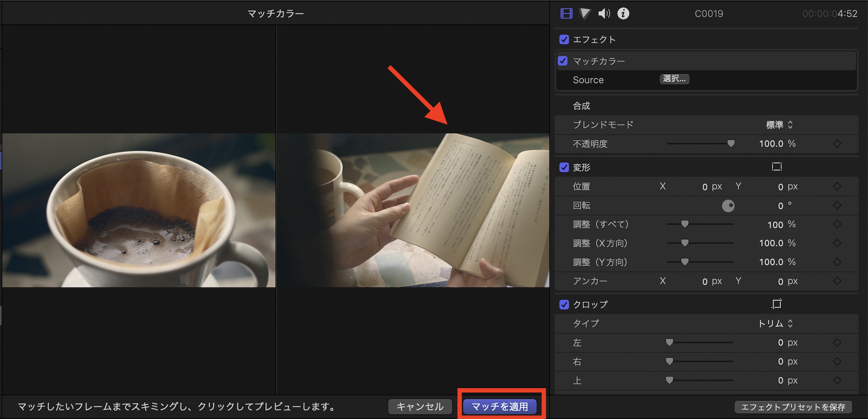Image resolution: width=868 pixels, height=419 pixels.
Task: Click the 回転 rotation dial
Action: [x=728, y=206]
